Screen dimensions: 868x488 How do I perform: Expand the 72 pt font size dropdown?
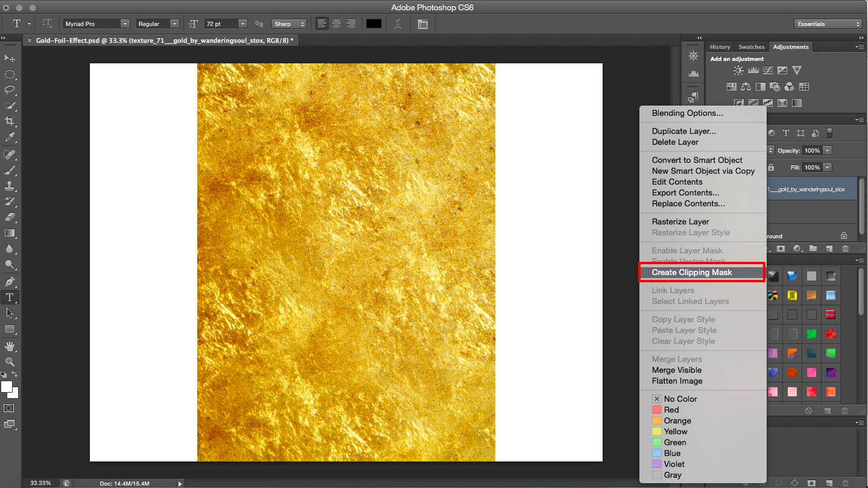(242, 24)
